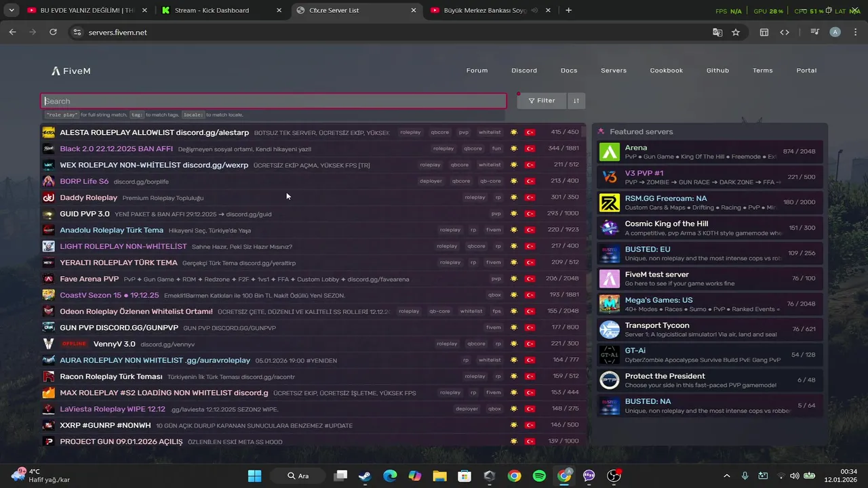Click the CoastV Sezon 15 server icon
Viewport: 868px width, 488px height.
49,296
